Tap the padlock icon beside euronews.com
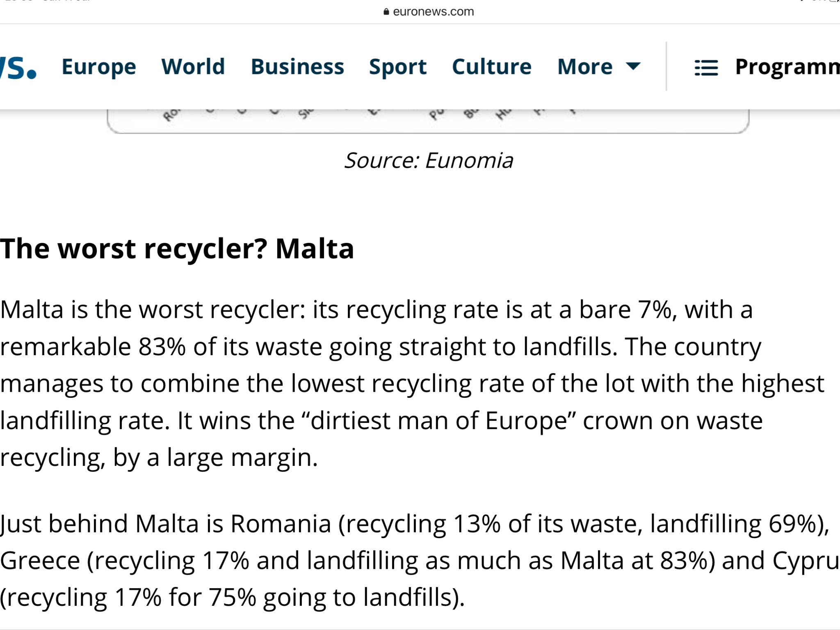Image resolution: width=840 pixels, height=630 pixels. (386, 11)
